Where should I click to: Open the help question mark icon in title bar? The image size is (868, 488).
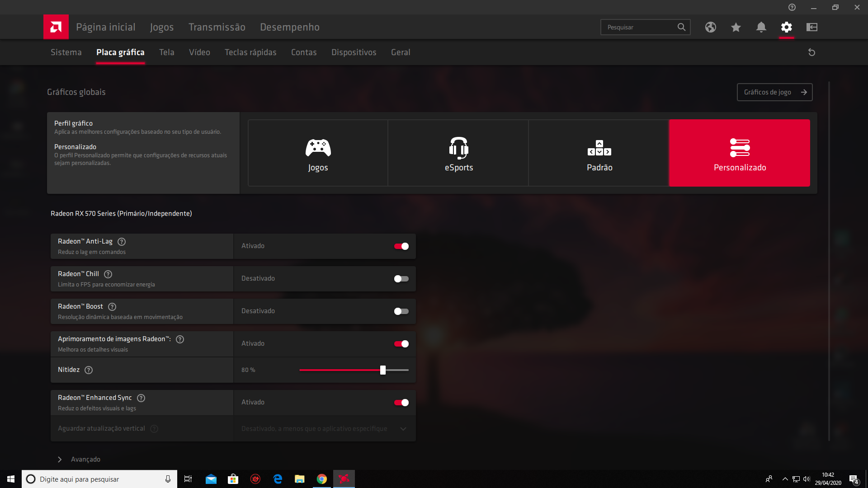tap(792, 7)
